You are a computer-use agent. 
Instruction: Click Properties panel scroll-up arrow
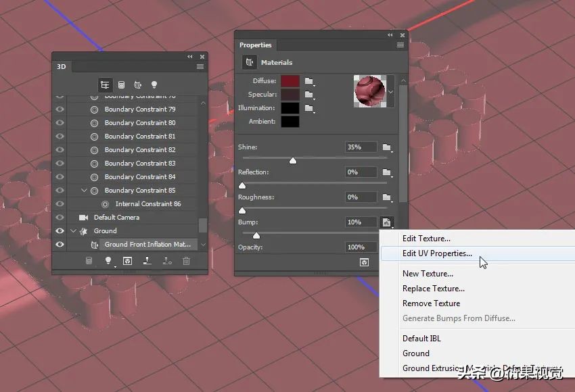[x=403, y=80]
